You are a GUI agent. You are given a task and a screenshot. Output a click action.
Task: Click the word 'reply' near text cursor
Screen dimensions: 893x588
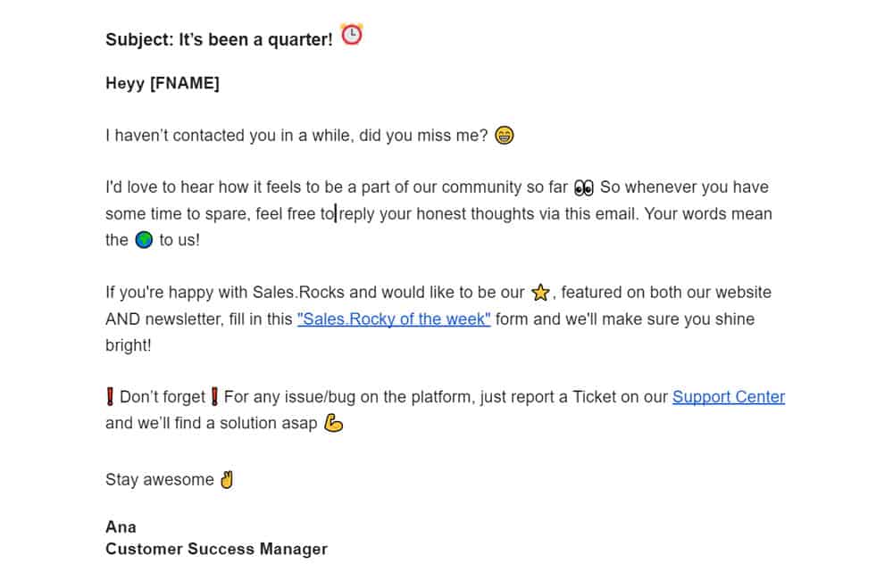pyautogui.click(x=357, y=214)
